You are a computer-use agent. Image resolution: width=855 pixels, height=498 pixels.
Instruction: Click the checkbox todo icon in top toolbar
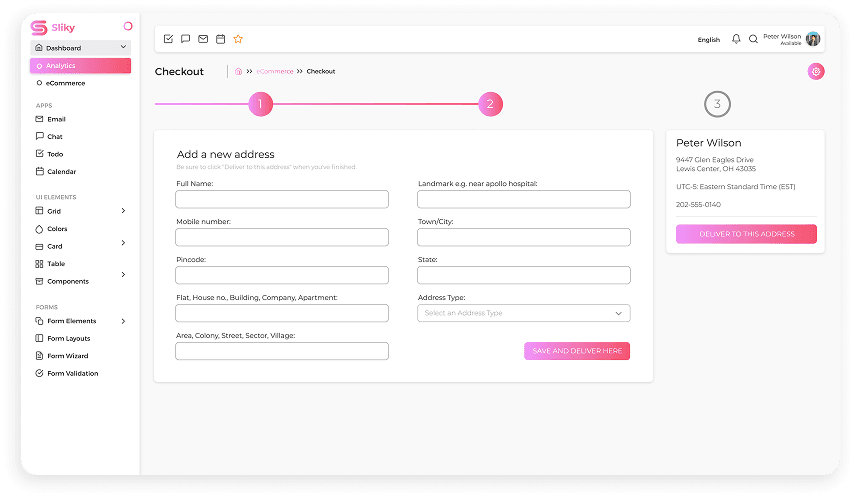(168, 39)
